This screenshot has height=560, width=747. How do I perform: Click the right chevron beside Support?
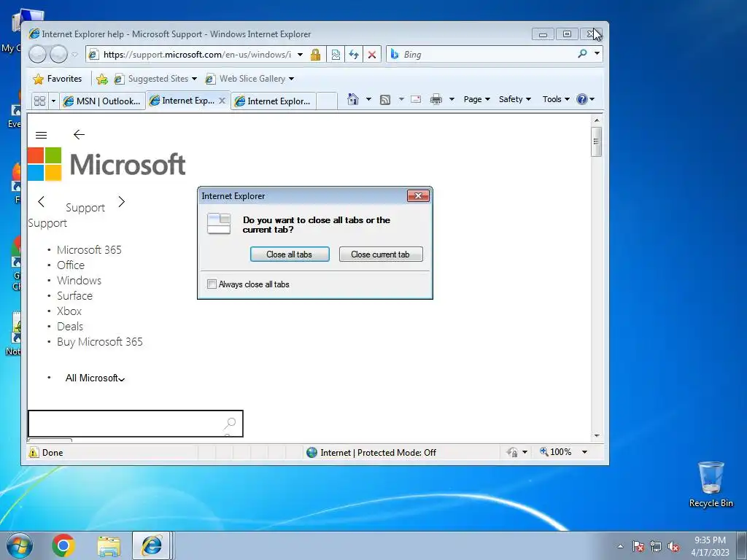(122, 202)
